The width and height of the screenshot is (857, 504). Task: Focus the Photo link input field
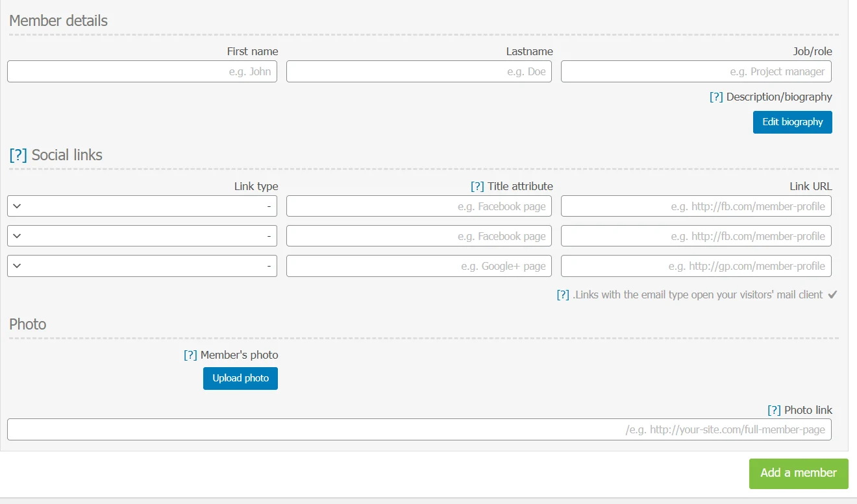(x=419, y=429)
